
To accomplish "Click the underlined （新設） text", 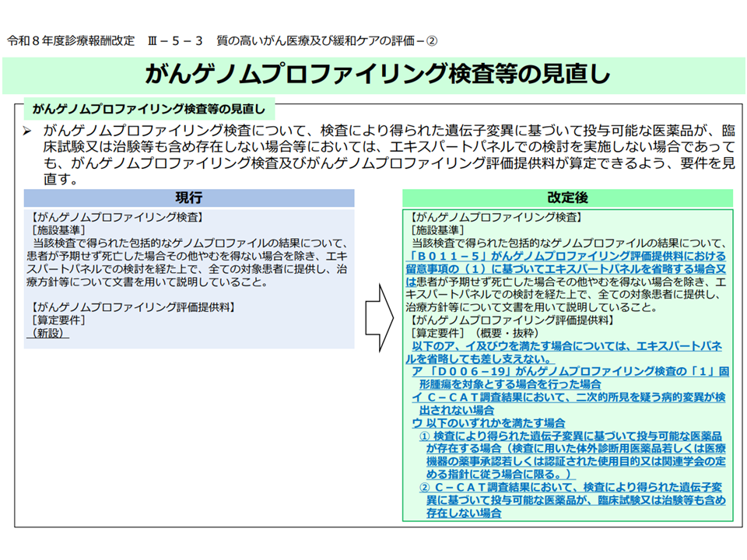I will click(47, 333).
